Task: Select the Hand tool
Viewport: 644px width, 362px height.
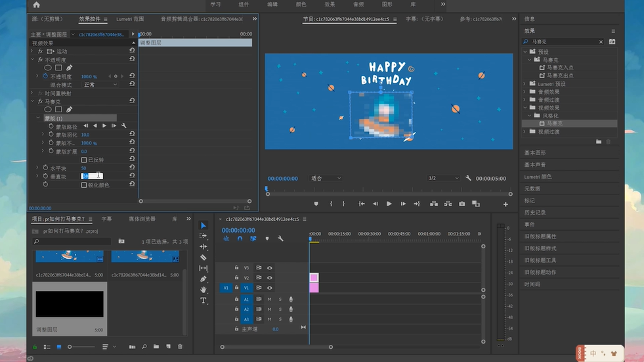Action: click(x=204, y=289)
